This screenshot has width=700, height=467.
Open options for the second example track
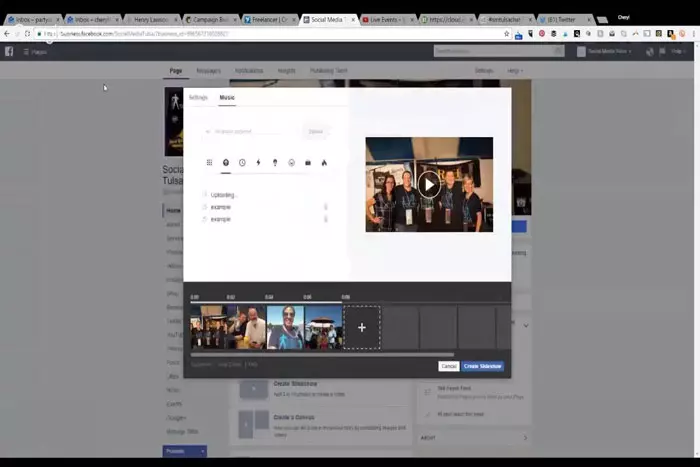point(325,219)
